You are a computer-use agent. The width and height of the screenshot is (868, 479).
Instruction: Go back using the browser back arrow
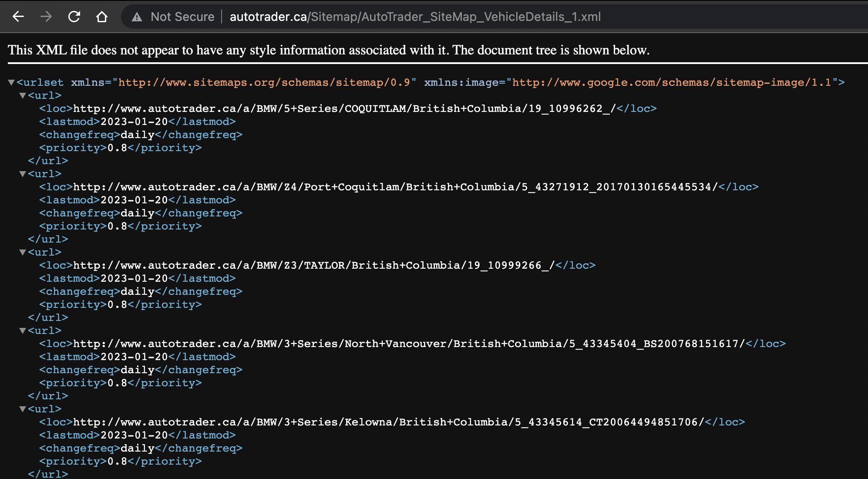click(x=18, y=17)
